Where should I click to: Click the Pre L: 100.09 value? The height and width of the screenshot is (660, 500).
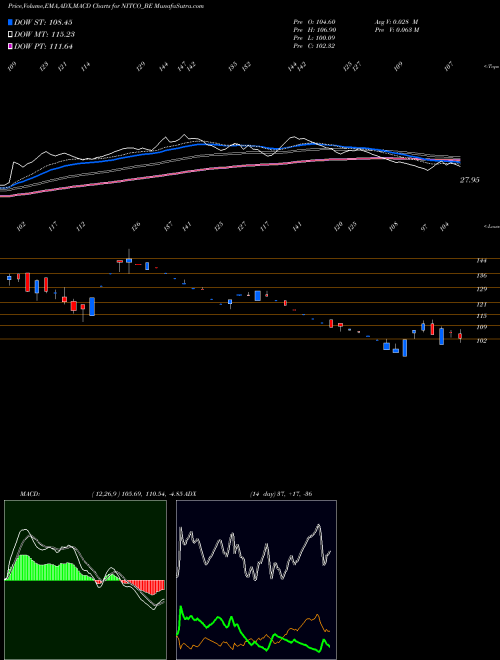point(314,38)
